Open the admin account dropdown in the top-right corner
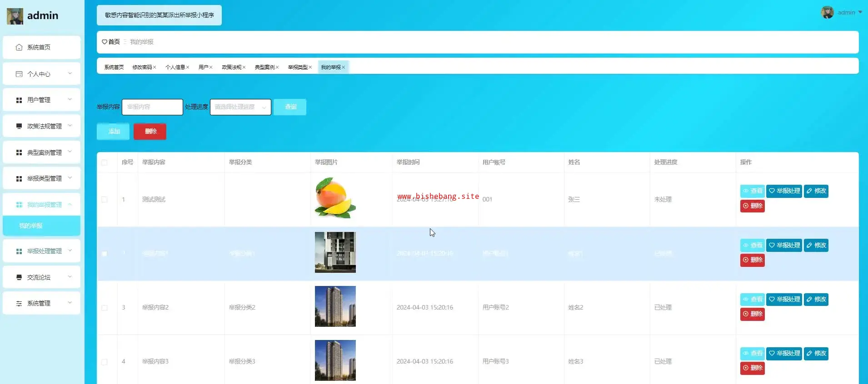 point(842,12)
